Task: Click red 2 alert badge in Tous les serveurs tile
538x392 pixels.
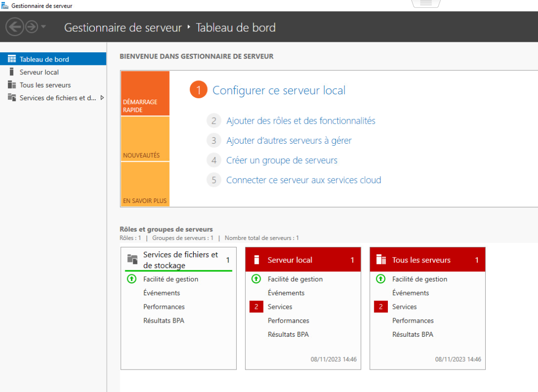Action: (381, 306)
